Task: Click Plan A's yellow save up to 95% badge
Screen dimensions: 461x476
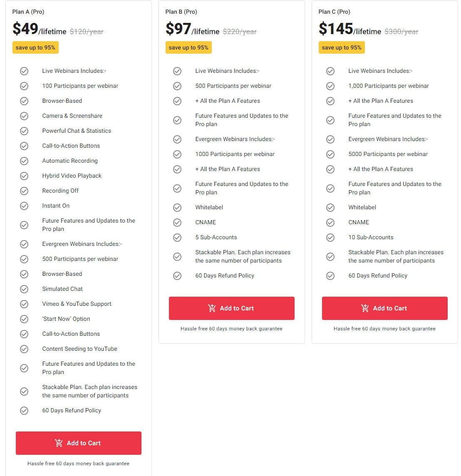Action: click(35, 48)
